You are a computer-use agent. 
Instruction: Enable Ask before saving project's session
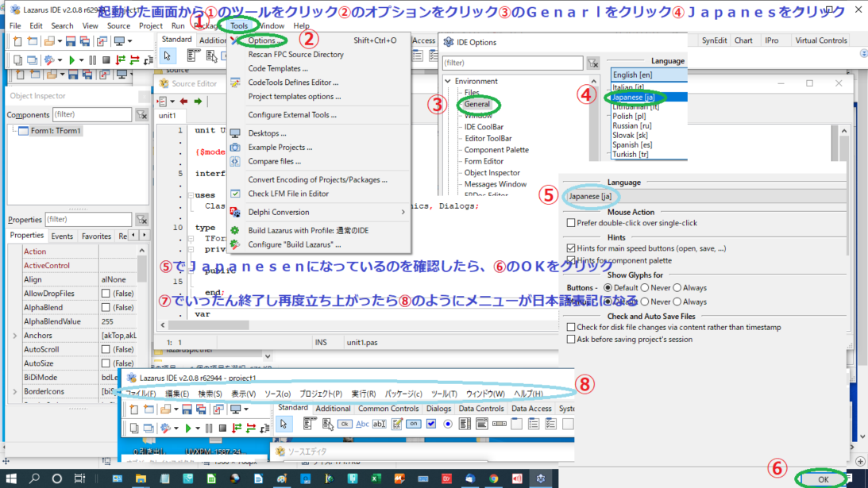point(571,340)
